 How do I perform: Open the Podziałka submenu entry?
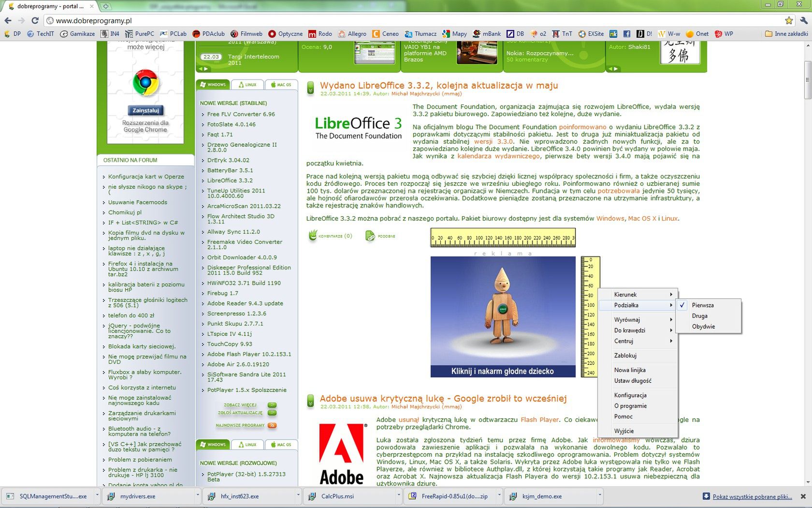(x=638, y=305)
